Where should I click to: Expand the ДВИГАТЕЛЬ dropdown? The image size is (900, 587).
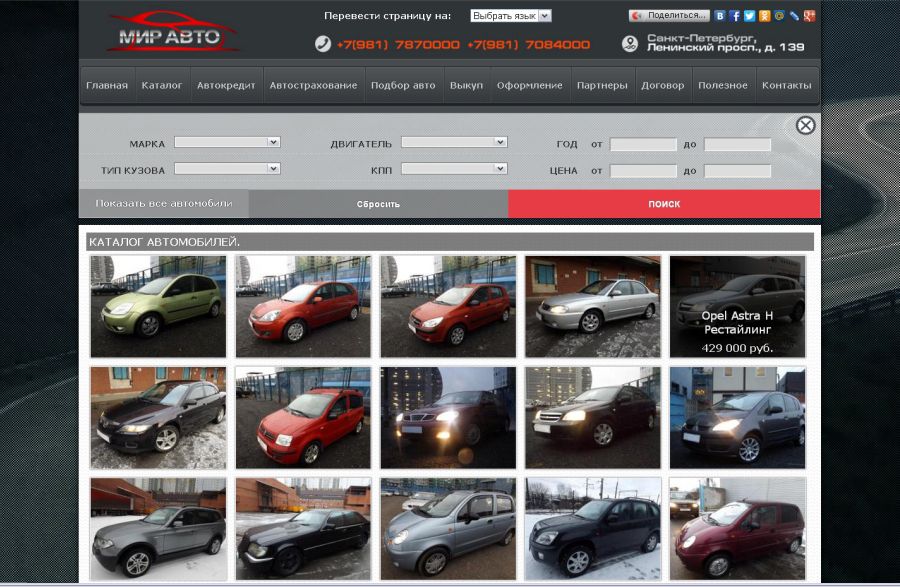click(x=454, y=142)
